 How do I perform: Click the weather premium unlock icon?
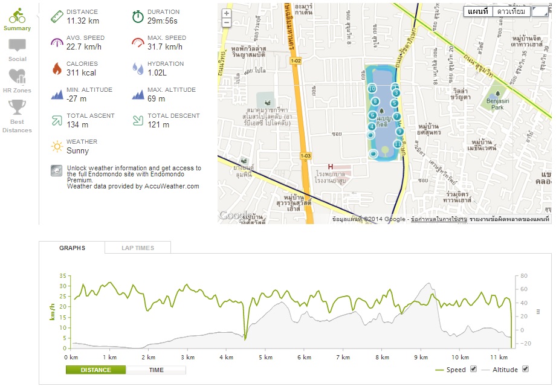pos(56,171)
